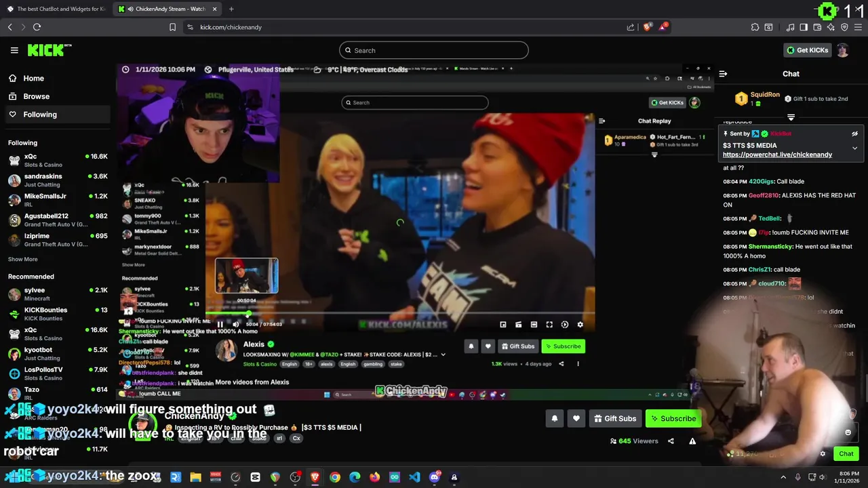Image resolution: width=868 pixels, height=488 pixels.
Task: Toggle follow heart for ChickenAndy
Action: 576,418
